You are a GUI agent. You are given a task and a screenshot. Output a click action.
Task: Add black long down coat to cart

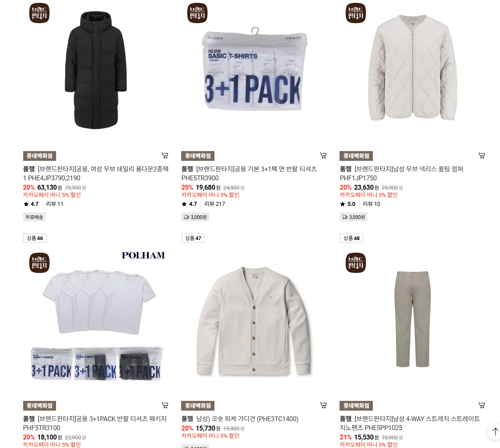[165, 155]
